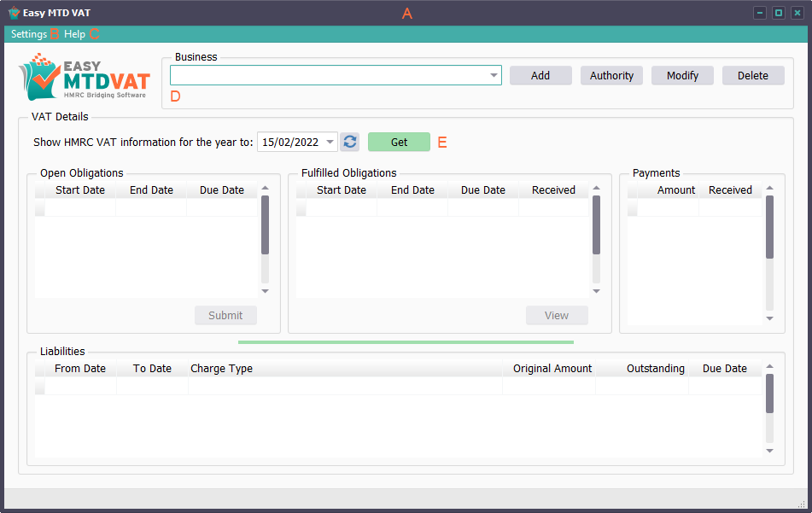Click the Open Obligations scrollbar thumb
This screenshot has width=812, height=513.
[x=266, y=224]
